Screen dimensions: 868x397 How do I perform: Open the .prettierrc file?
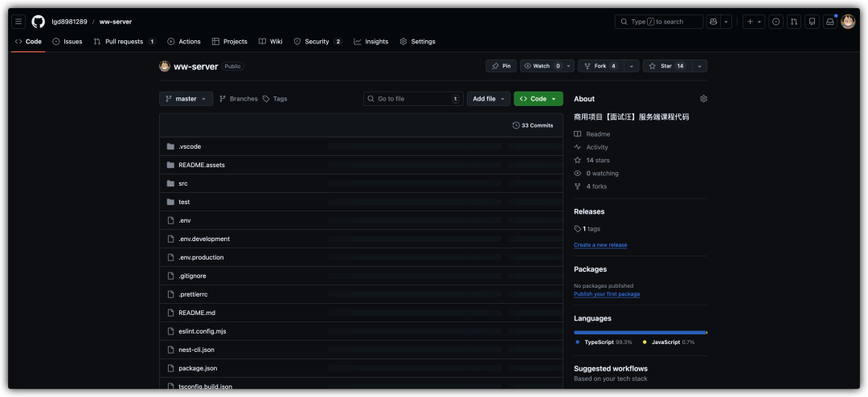coord(193,295)
